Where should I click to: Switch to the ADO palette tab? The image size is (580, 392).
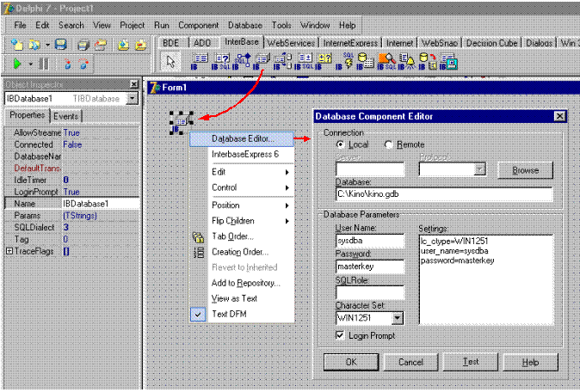pos(202,43)
